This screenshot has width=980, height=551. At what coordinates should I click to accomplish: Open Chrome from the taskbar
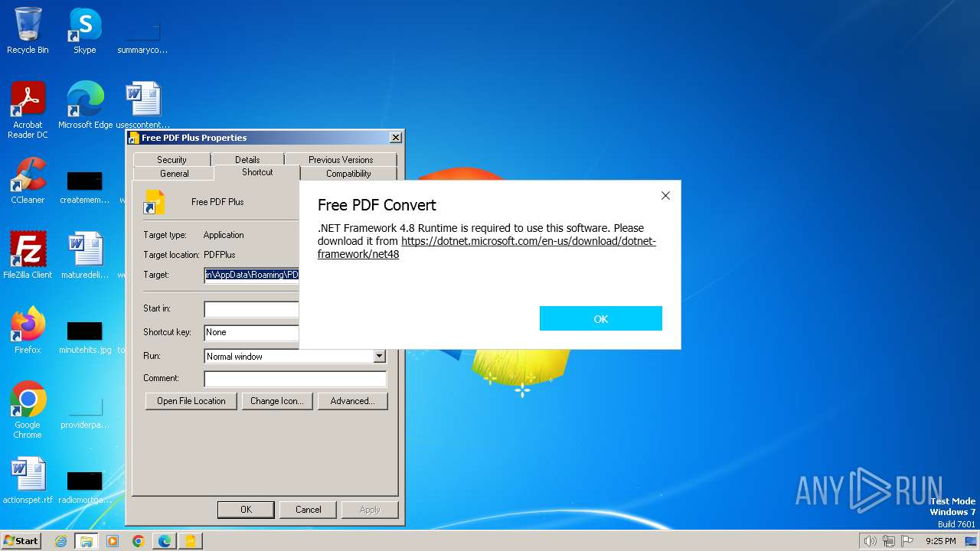pyautogui.click(x=138, y=541)
